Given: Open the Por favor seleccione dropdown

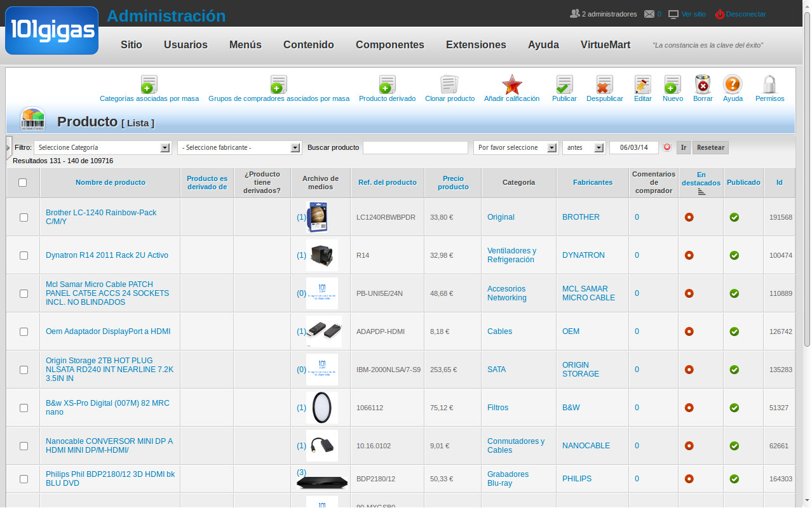Looking at the screenshot, I should click(515, 147).
